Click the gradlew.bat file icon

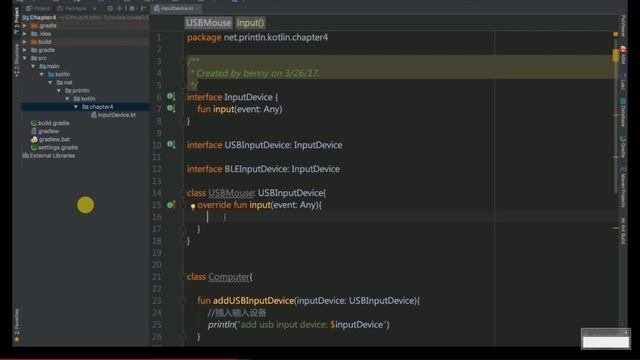[34, 139]
